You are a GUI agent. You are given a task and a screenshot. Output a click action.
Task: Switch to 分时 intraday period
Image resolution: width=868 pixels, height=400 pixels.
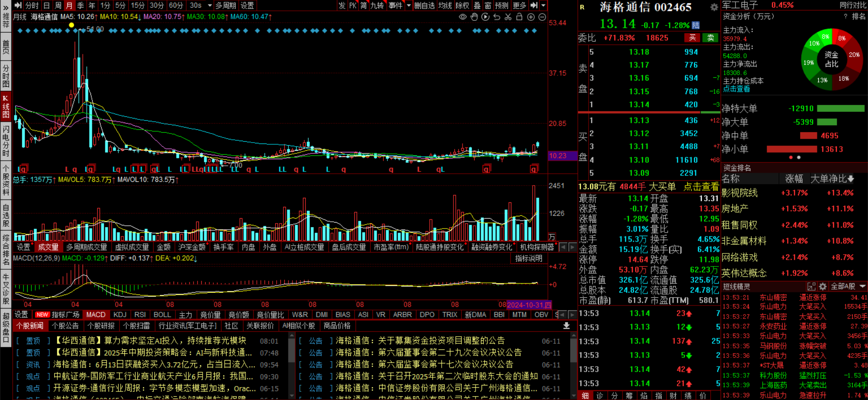(x=32, y=5)
